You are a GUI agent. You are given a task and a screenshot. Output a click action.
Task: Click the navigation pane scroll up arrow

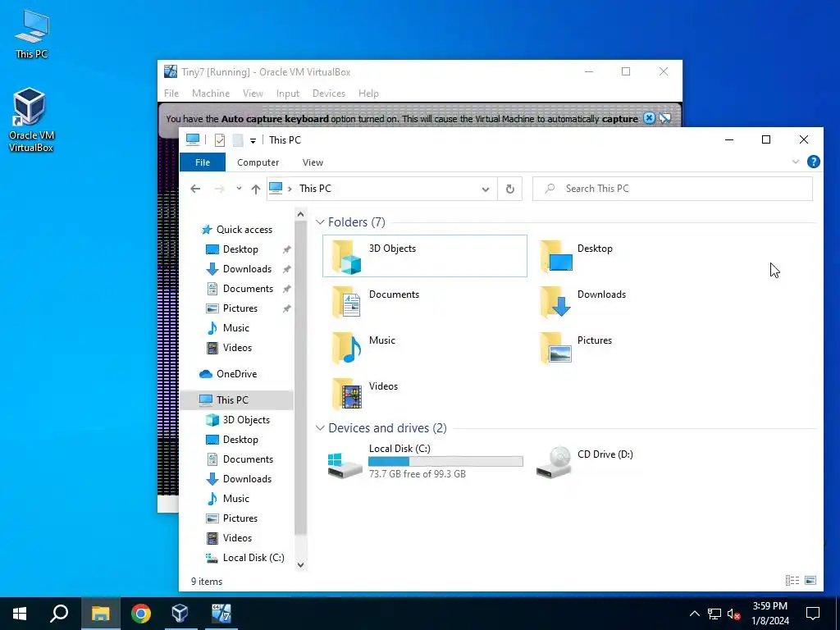pos(300,214)
